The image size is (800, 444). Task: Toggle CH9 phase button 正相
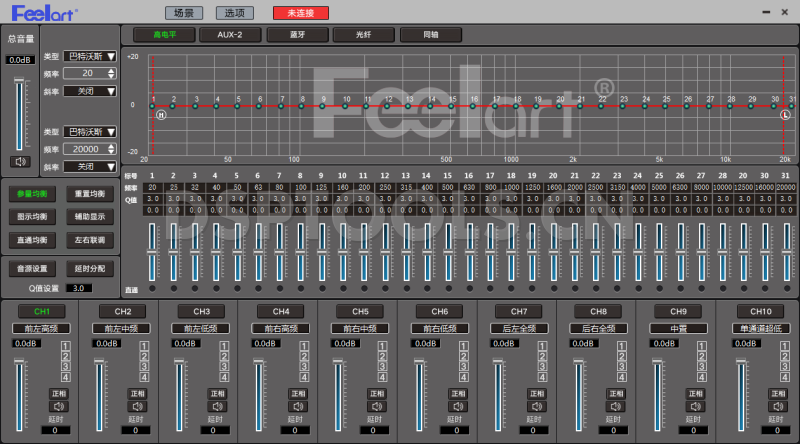click(x=695, y=394)
